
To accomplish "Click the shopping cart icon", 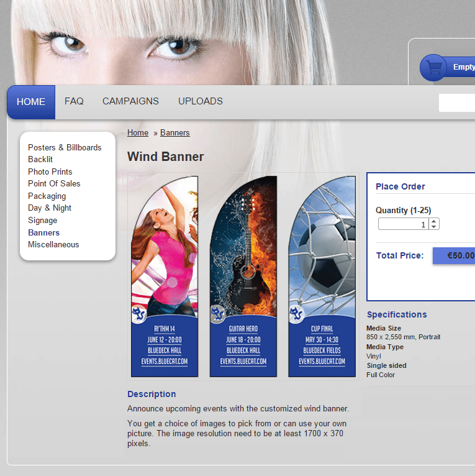I will (434, 68).
